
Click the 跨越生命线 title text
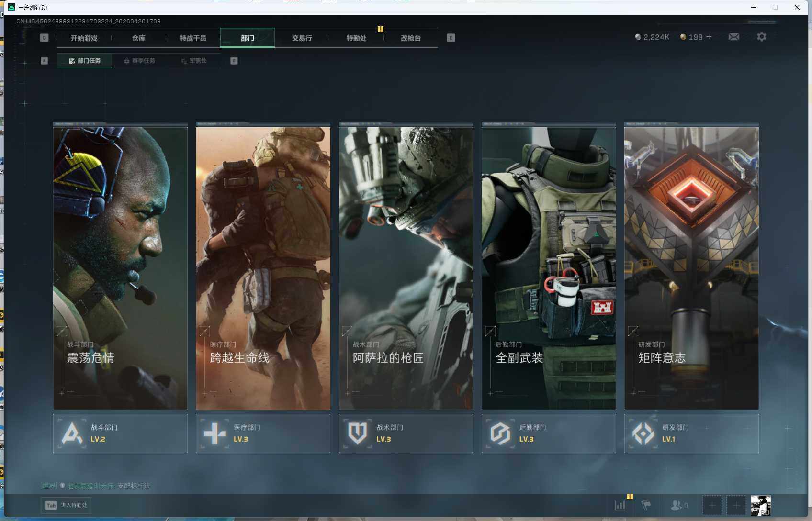[x=239, y=358]
